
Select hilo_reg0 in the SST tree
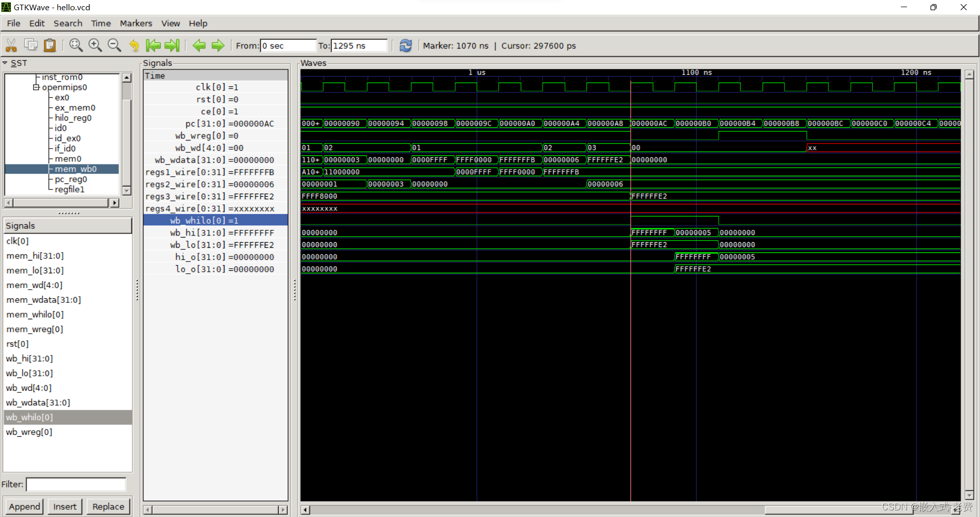click(x=73, y=118)
